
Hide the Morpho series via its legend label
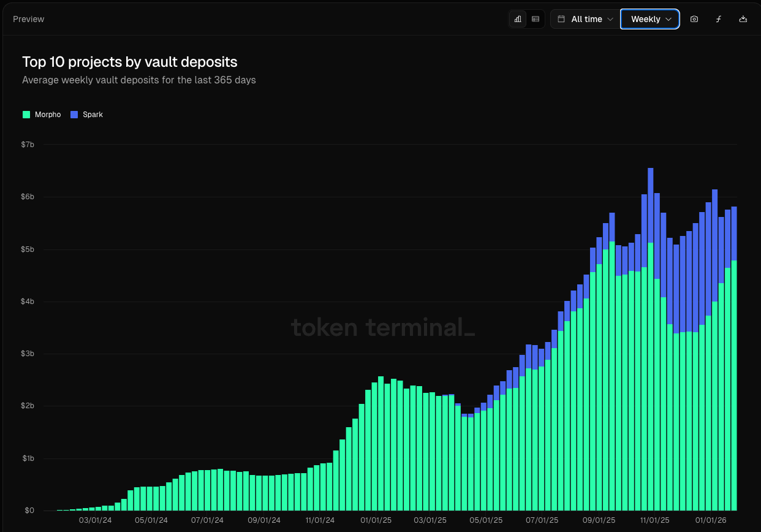click(48, 115)
